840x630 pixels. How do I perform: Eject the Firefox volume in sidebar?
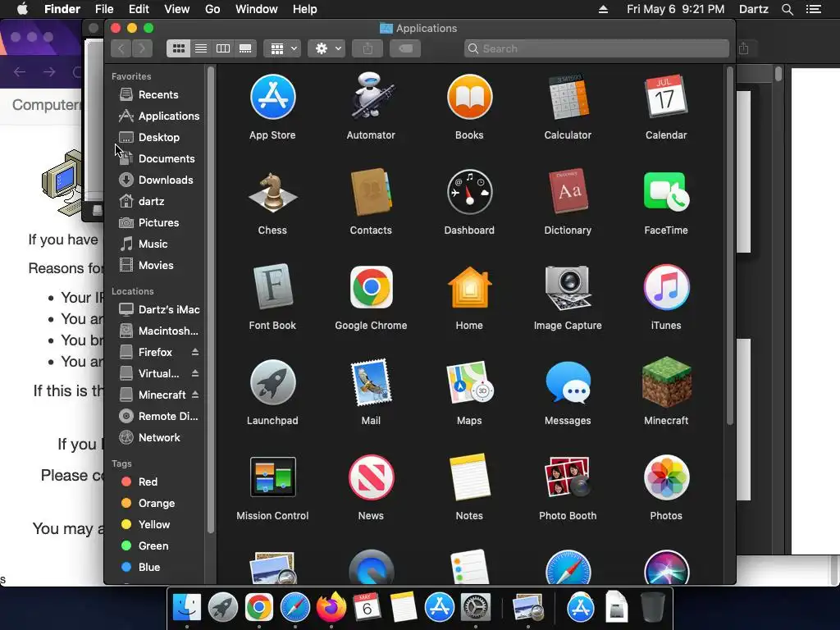pos(195,352)
